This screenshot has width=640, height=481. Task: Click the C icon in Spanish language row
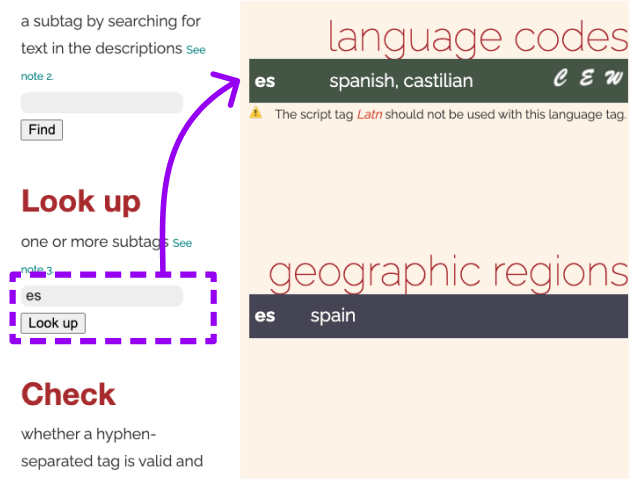point(560,77)
